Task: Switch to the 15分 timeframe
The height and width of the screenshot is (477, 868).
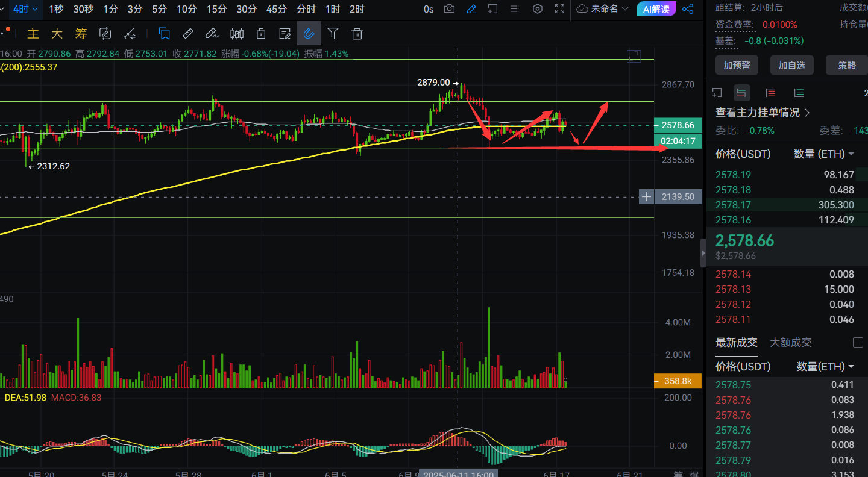Action: click(x=216, y=9)
